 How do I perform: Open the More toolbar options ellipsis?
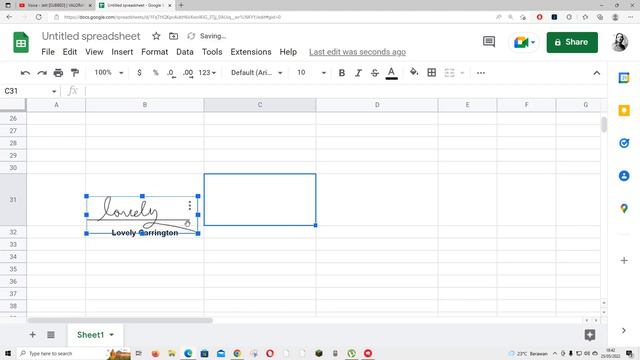tap(481, 73)
